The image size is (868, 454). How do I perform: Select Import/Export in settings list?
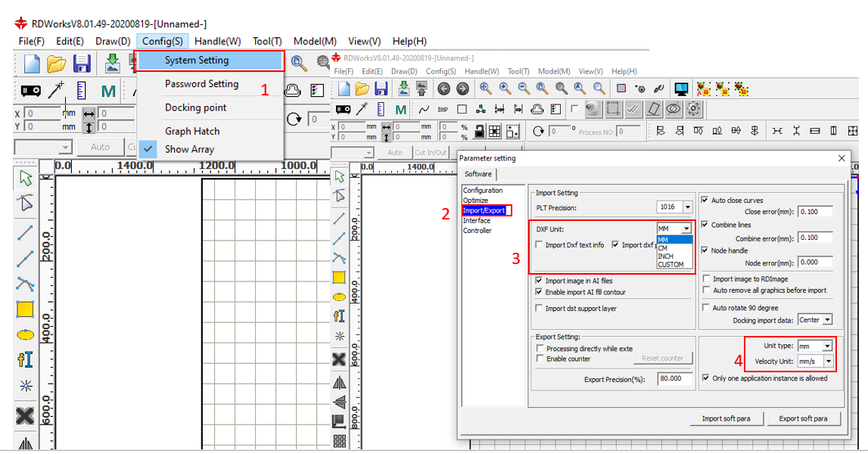pos(484,210)
